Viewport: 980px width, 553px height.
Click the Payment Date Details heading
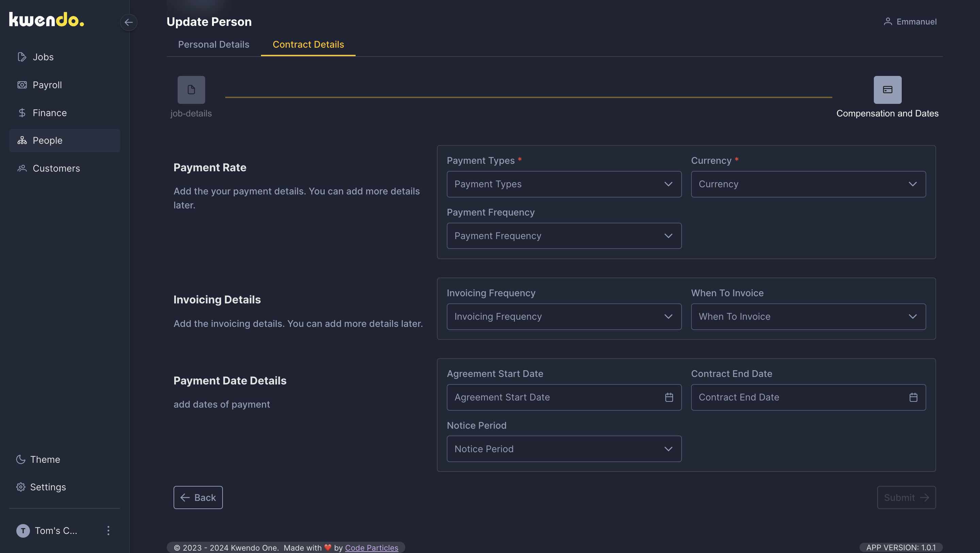(230, 381)
